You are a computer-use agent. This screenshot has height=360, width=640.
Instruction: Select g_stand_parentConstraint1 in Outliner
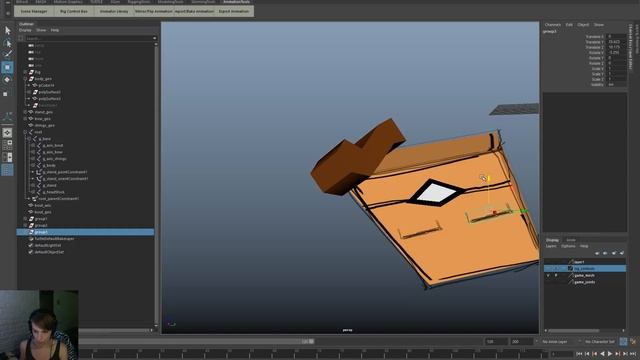click(x=65, y=172)
